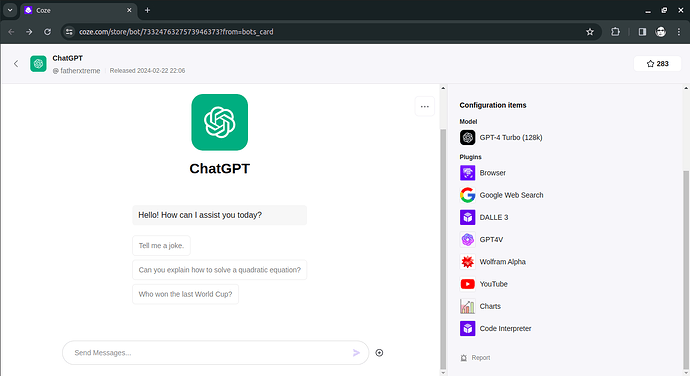This screenshot has height=376, width=690.
Task: Click the Report bell icon
Action: [463, 358]
